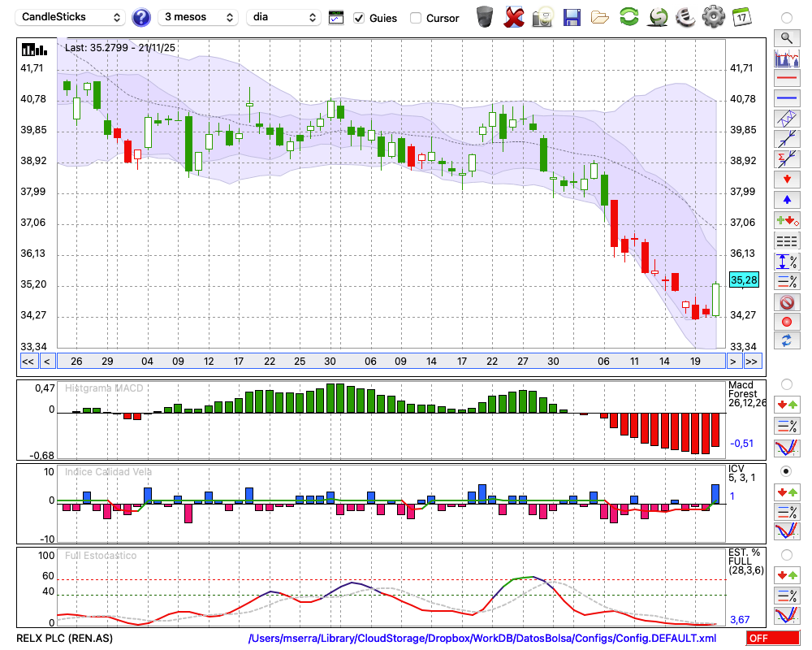Select the MACD panel radio button
The image size is (812, 650).
787,384
